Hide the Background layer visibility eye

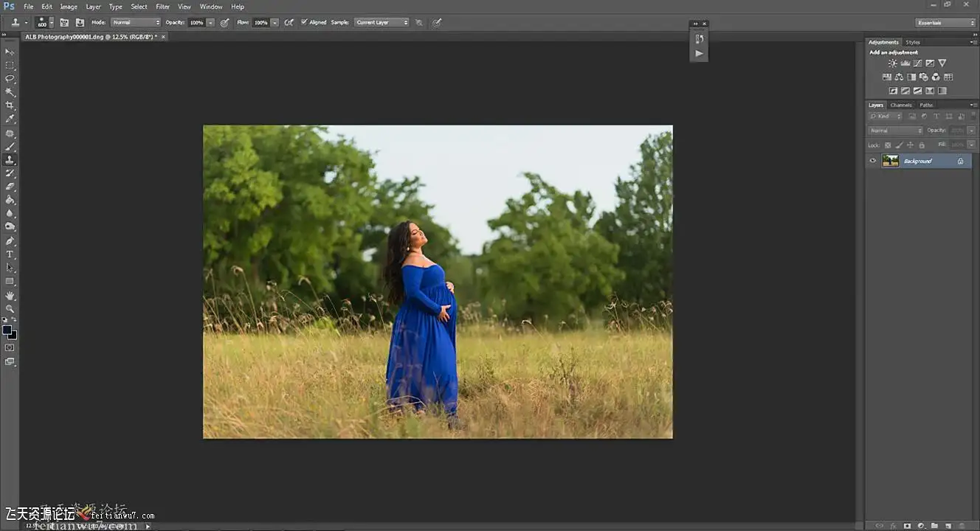pos(873,161)
